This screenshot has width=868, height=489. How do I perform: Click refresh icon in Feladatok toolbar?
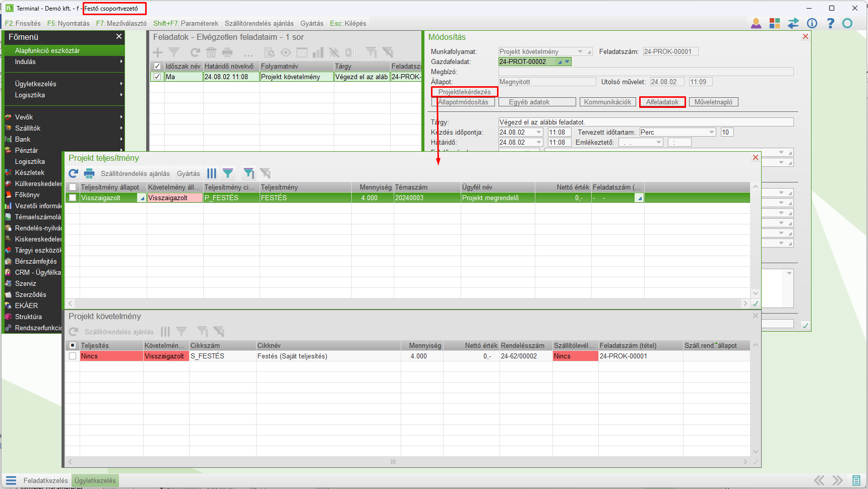[195, 52]
